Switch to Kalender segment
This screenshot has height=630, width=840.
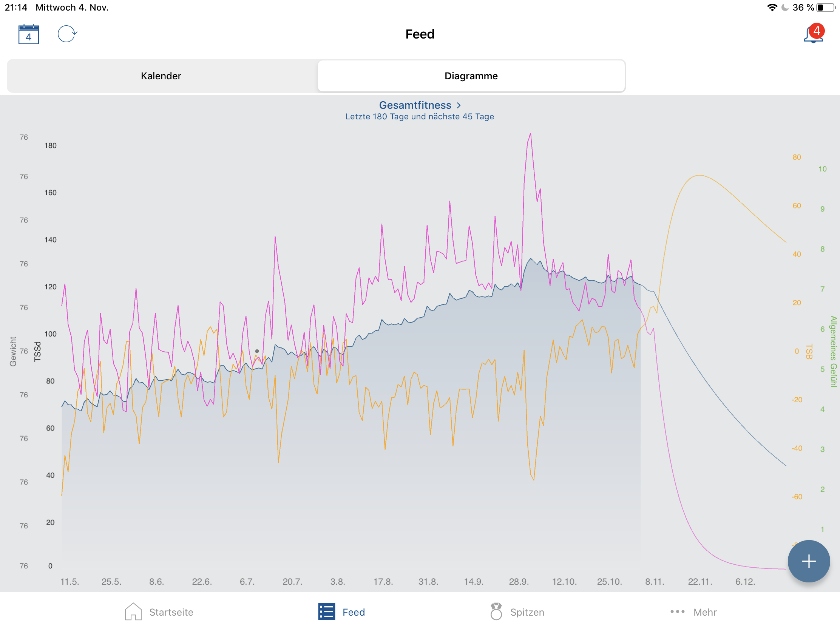point(161,76)
